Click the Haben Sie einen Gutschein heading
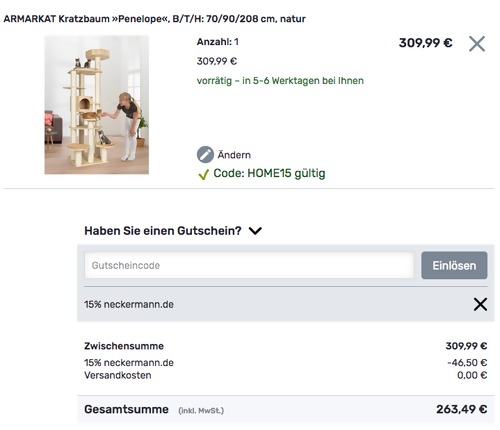500x430 pixels. click(163, 231)
